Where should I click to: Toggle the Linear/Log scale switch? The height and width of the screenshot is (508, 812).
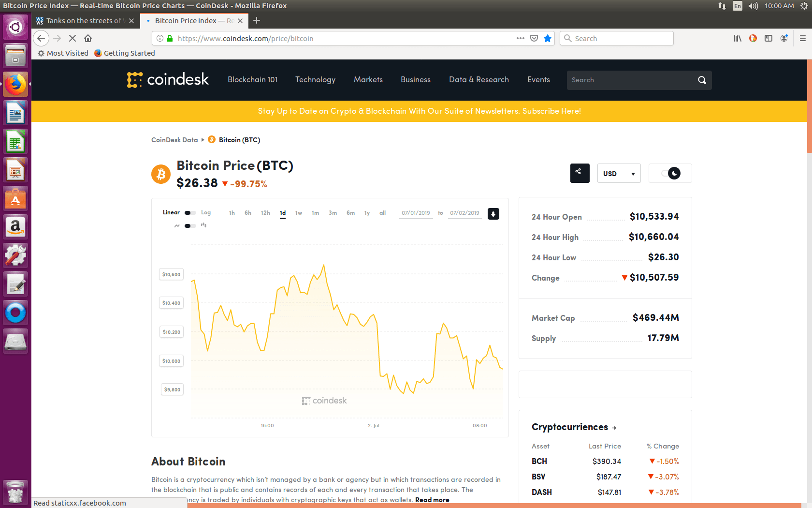click(190, 213)
